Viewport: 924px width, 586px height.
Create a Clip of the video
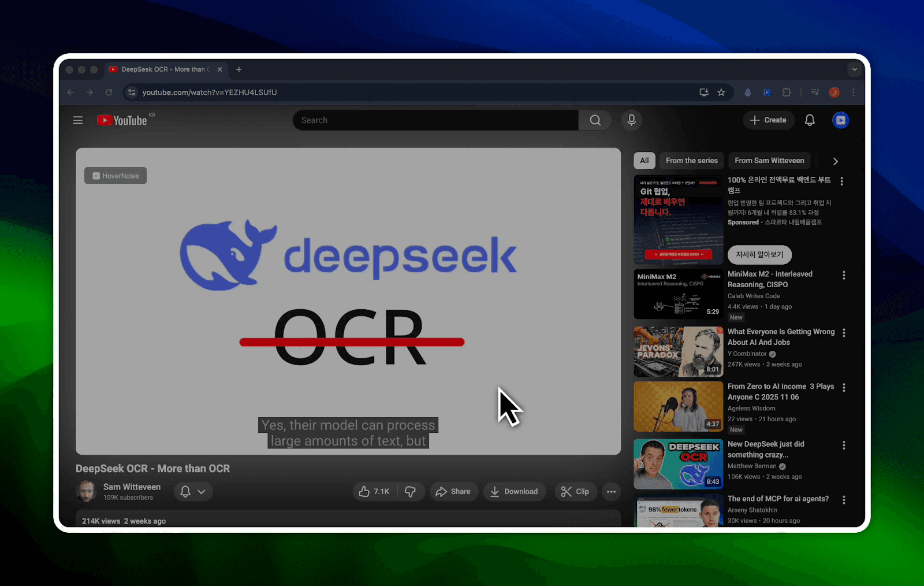click(x=576, y=492)
